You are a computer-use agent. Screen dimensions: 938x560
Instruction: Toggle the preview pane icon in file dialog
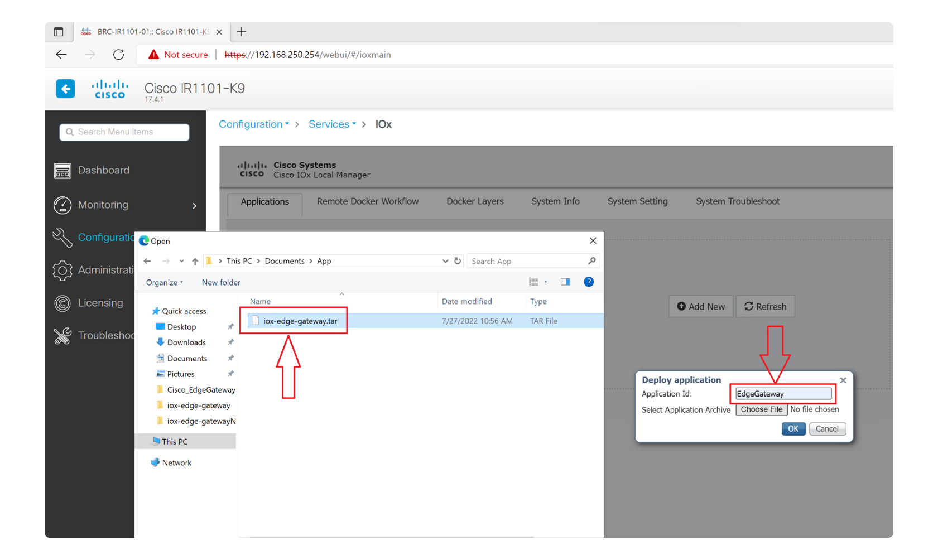click(x=565, y=282)
